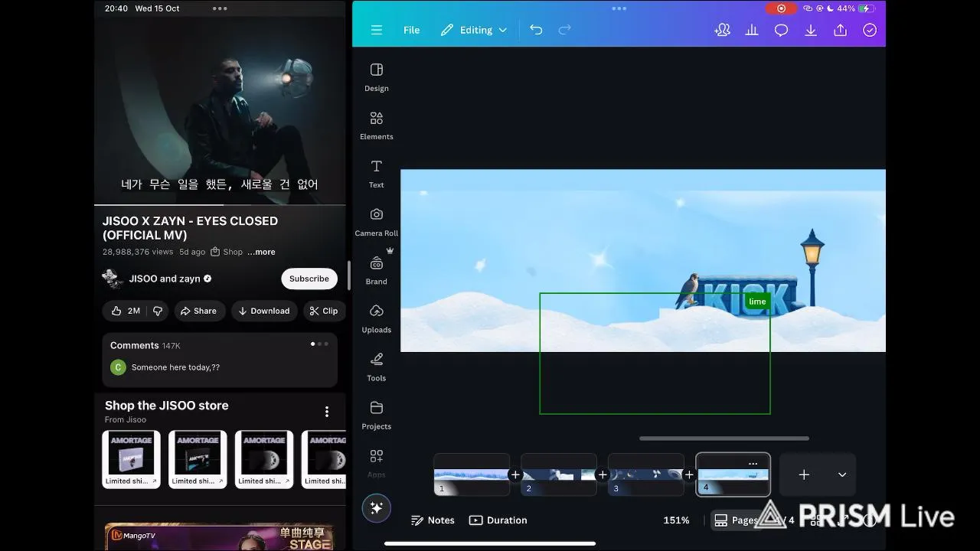Open the Tools panel
This screenshot has width=980, height=551.
[x=376, y=367]
